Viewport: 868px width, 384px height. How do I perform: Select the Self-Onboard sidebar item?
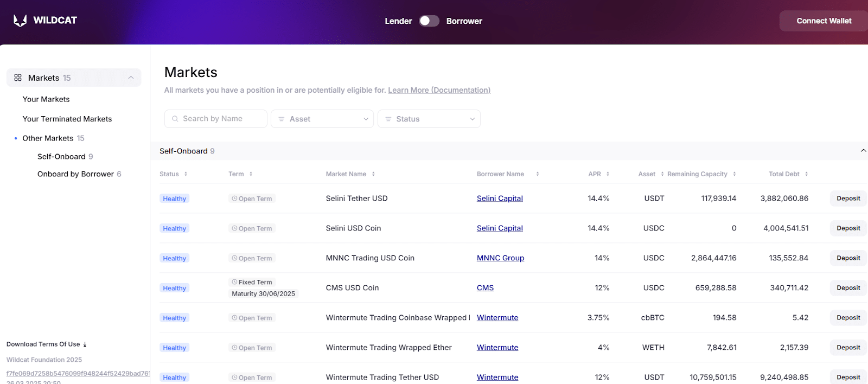[61, 156]
